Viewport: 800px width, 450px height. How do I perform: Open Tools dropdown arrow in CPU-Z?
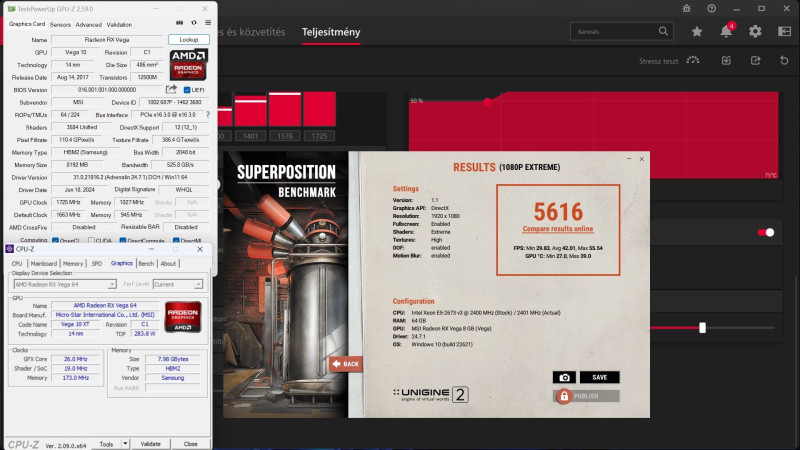tap(125, 443)
